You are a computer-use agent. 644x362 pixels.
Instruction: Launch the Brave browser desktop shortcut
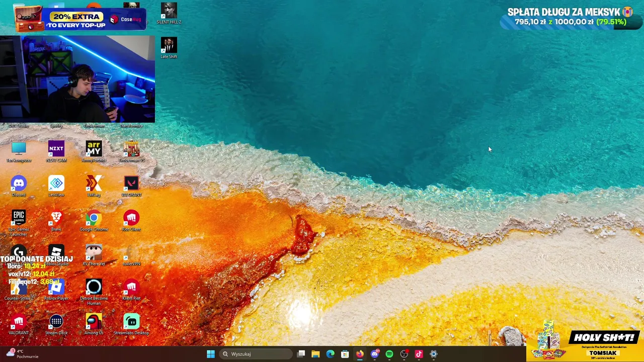pyautogui.click(x=56, y=221)
